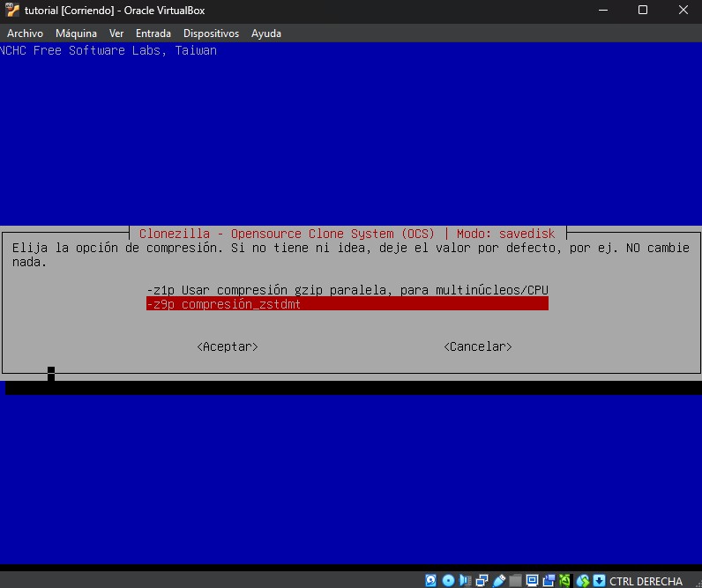Click the VirtualBox icon in the title bar

tap(12, 10)
